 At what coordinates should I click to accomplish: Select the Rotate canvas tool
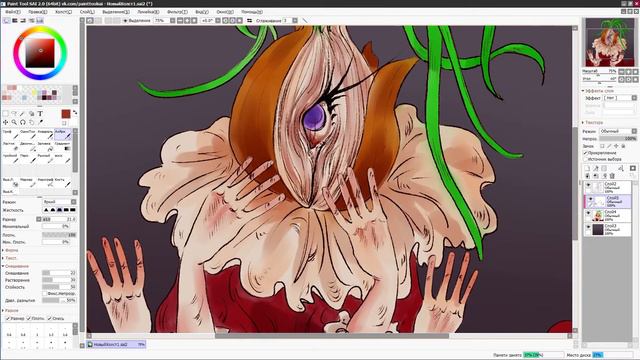23,122
